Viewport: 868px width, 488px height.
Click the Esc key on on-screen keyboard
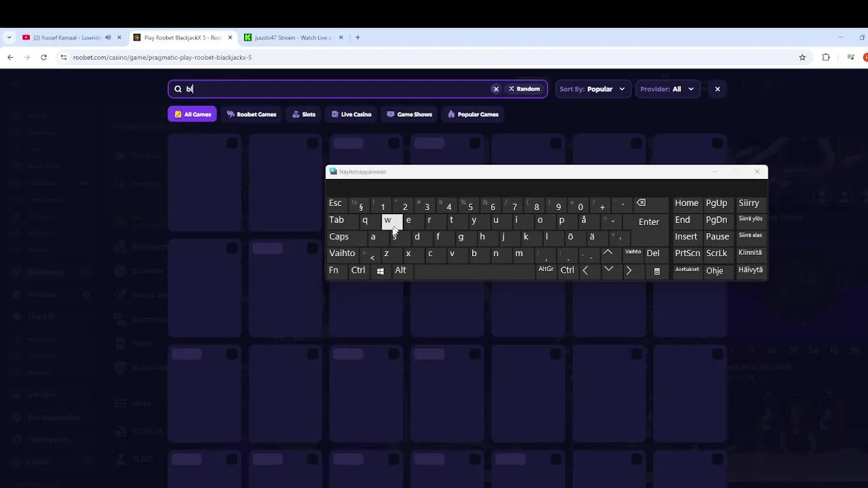point(336,204)
